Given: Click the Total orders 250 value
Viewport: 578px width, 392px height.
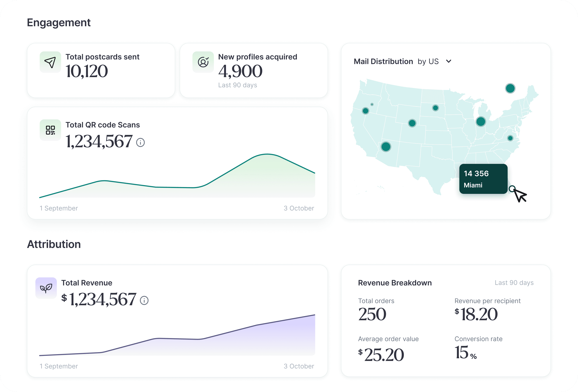Looking at the screenshot, I should tap(372, 314).
